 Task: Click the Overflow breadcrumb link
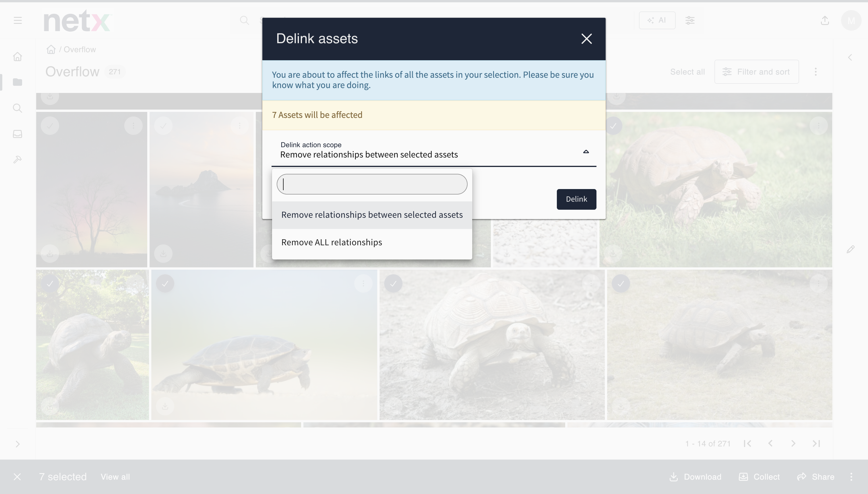(80, 50)
